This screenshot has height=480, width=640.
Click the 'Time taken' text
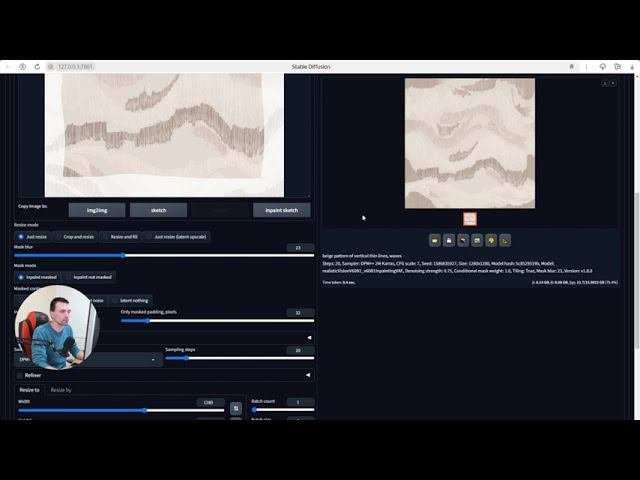click(338, 282)
